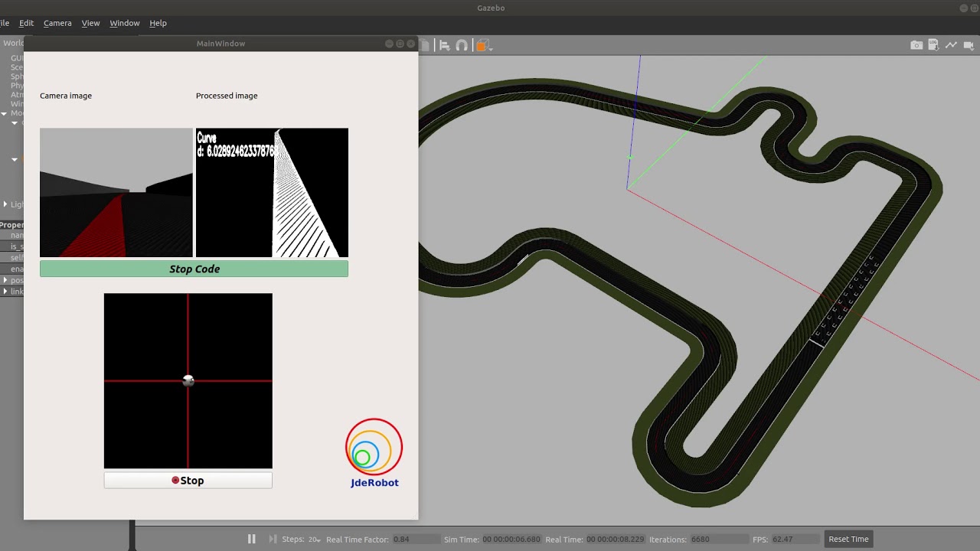This screenshot has width=980, height=551.
Task: Expand the pose property row
Action: (x=5, y=280)
